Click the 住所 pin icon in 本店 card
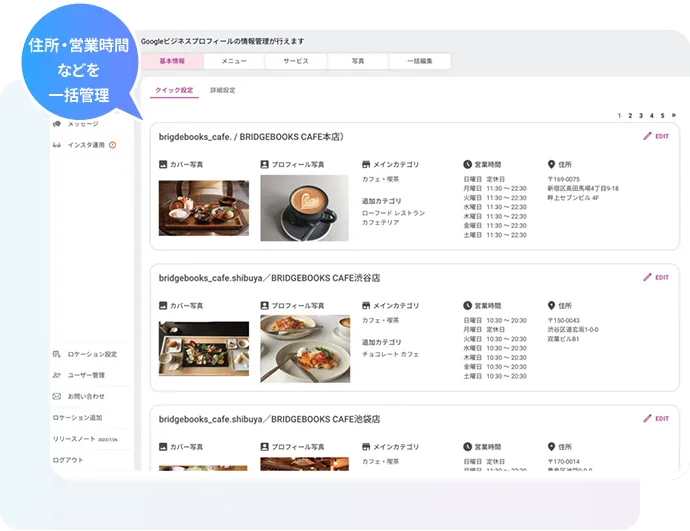This screenshot has height=531, width=690. point(551,165)
